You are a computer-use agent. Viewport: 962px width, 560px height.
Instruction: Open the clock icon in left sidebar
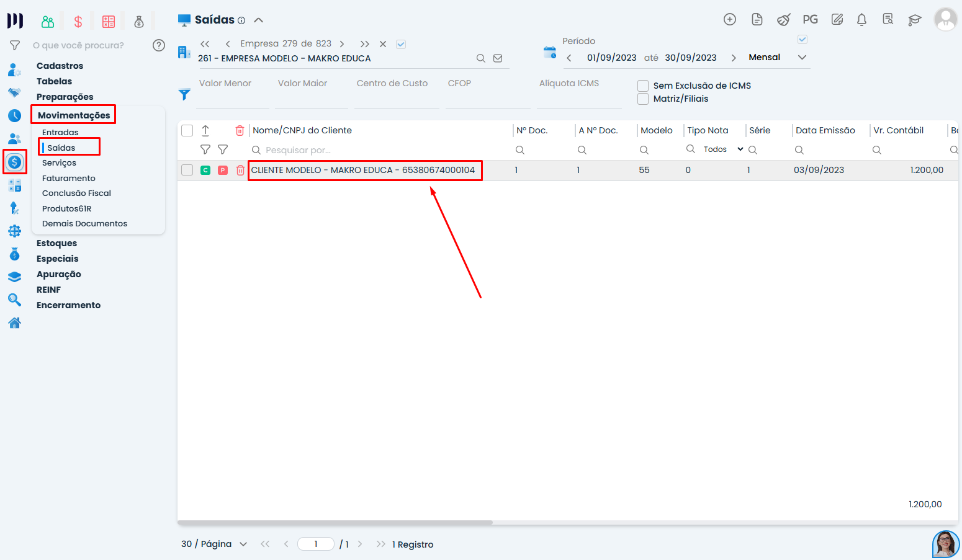tap(15, 115)
